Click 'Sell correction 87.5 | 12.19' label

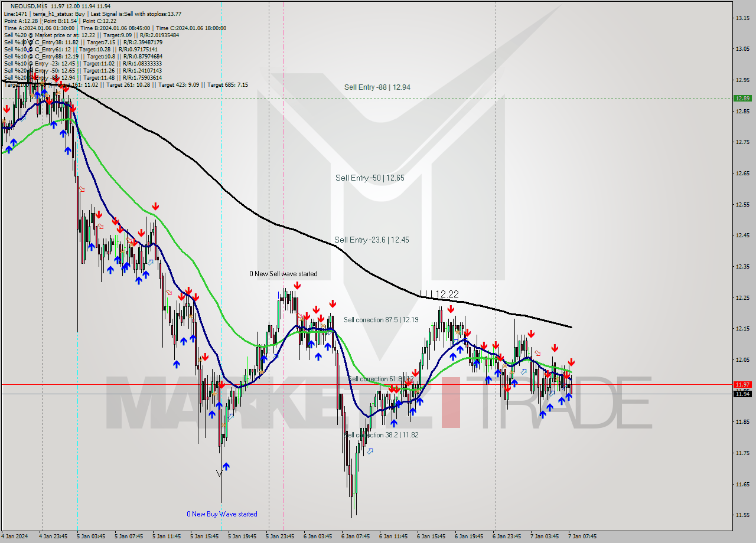pos(381,320)
